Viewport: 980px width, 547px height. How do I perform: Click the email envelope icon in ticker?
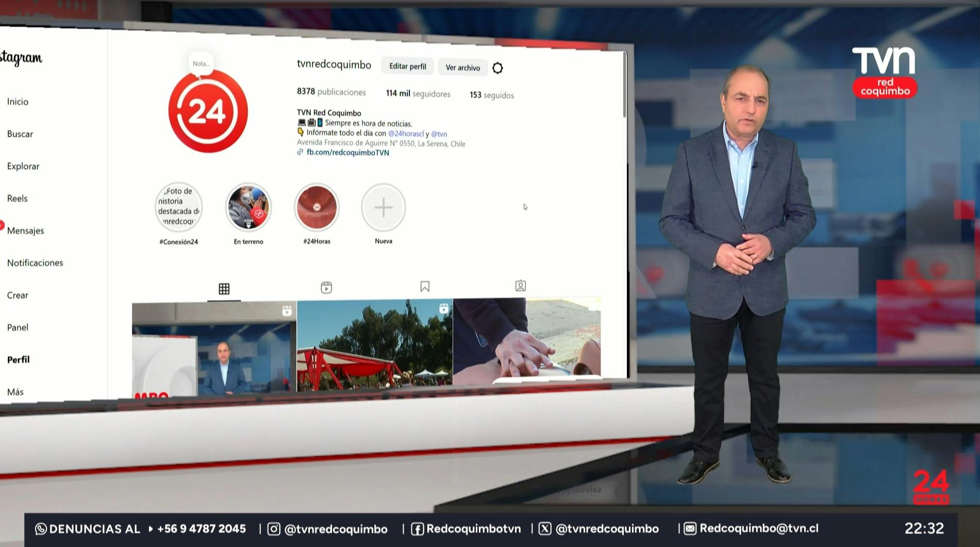click(690, 528)
